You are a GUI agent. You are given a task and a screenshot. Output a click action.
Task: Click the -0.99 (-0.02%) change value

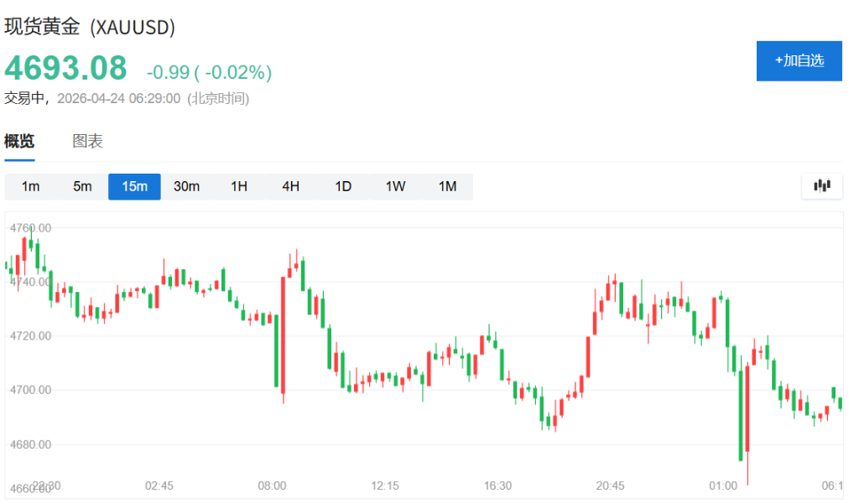click(x=209, y=73)
